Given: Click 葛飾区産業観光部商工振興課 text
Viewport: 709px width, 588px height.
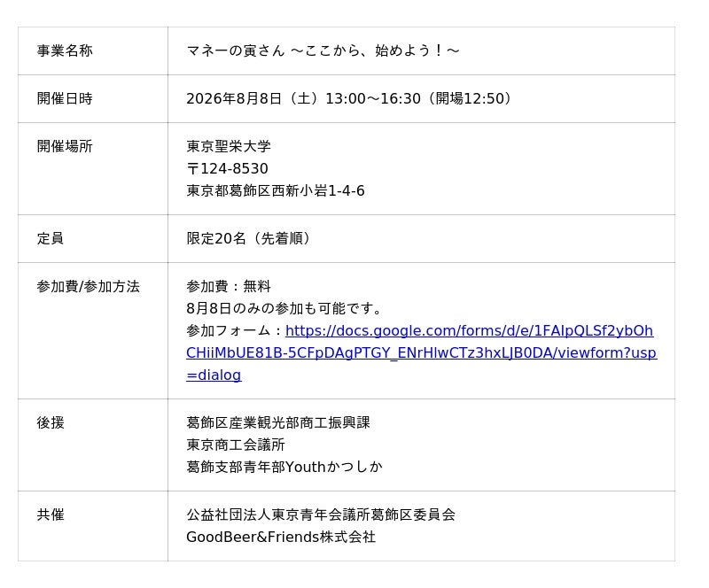Looking at the screenshot, I should pos(278,423).
